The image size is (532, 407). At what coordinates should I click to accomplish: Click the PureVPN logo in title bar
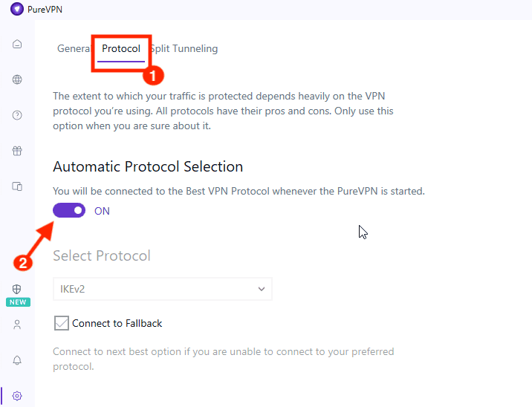17,10
